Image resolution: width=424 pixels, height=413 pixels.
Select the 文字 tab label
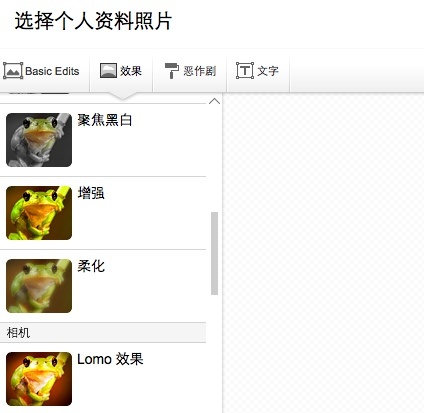point(268,71)
